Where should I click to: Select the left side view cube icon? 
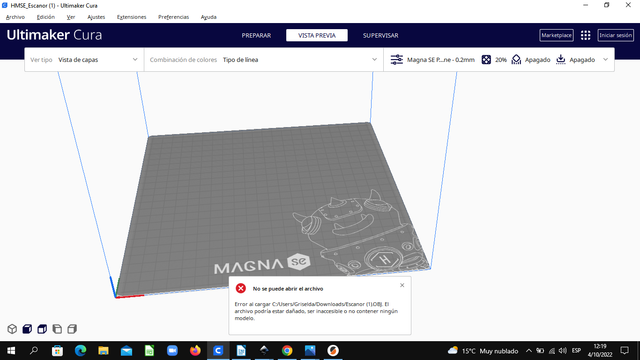click(57, 329)
